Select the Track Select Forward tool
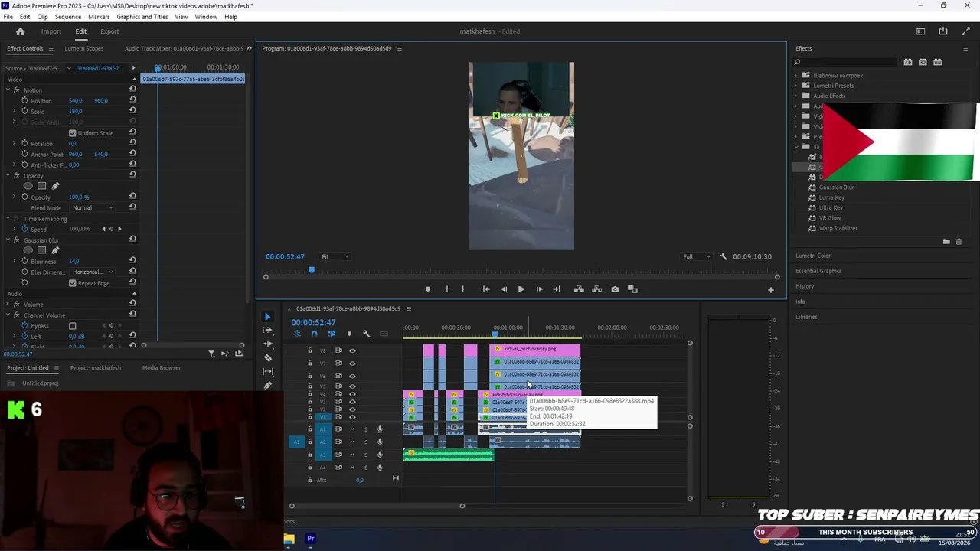The width and height of the screenshot is (980, 551). click(x=268, y=331)
